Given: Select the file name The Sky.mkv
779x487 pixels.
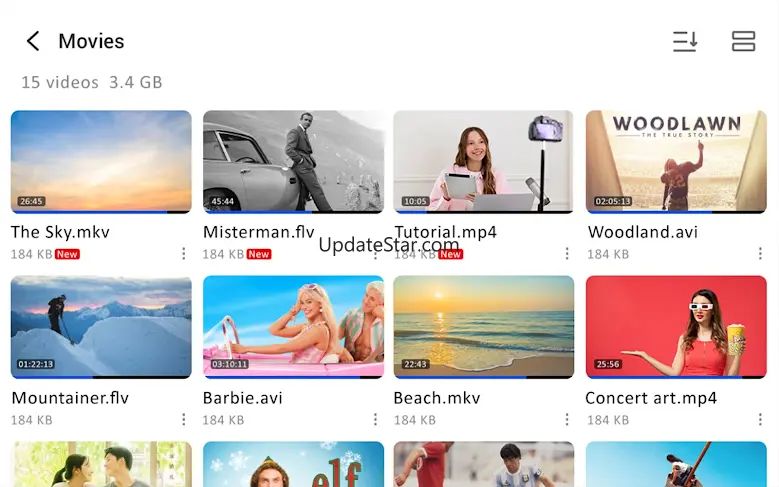Looking at the screenshot, I should point(60,232).
